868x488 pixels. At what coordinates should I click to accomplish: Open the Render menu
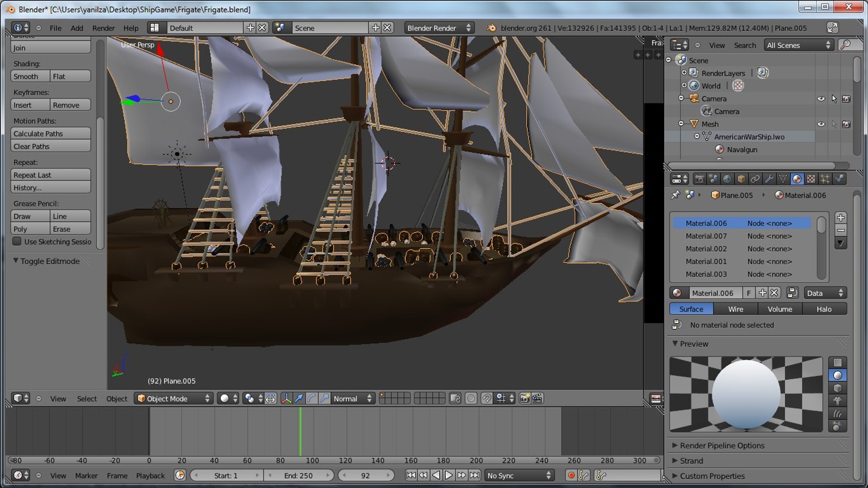104,28
